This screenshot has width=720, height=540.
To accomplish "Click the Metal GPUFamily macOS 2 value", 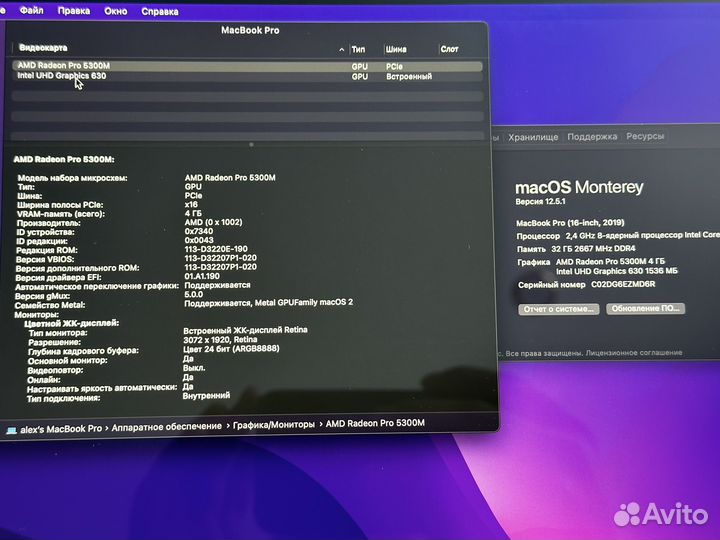I will point(304,303).
